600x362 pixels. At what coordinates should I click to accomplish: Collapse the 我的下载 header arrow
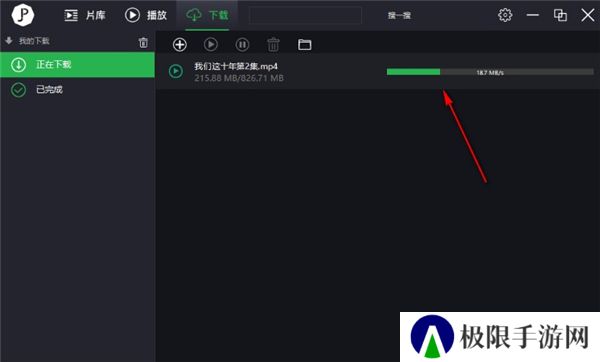[x=9, y=41]
